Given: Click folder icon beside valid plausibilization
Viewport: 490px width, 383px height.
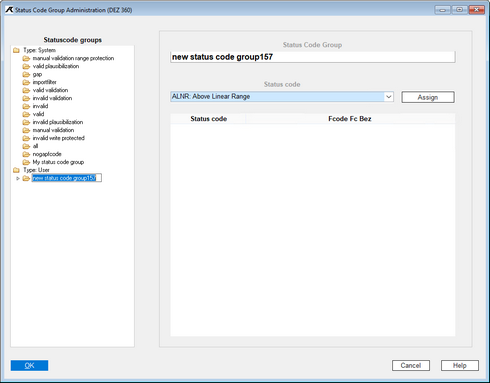Looking at the screenshot, I should (26, 66).
